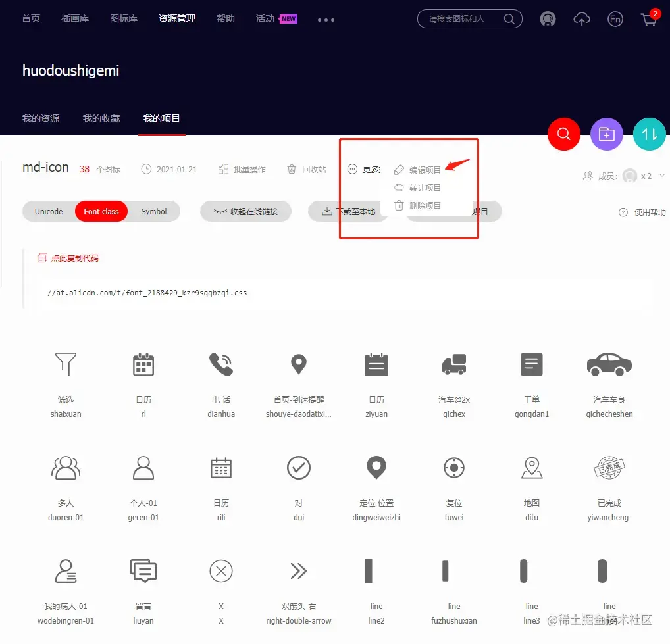Select the wodebingren-01 patient icon
The height and width of the screenshot is (644, 670).
click(66, 570)
